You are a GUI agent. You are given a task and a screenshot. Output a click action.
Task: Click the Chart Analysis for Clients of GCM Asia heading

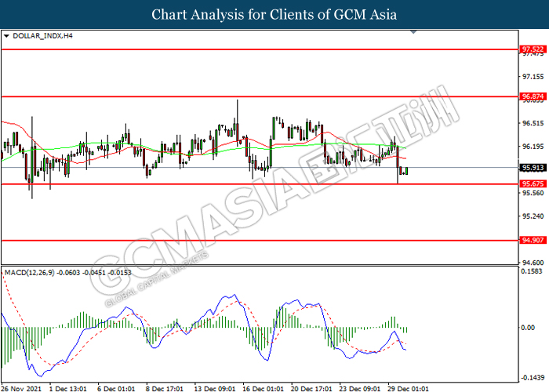(274, 14)
